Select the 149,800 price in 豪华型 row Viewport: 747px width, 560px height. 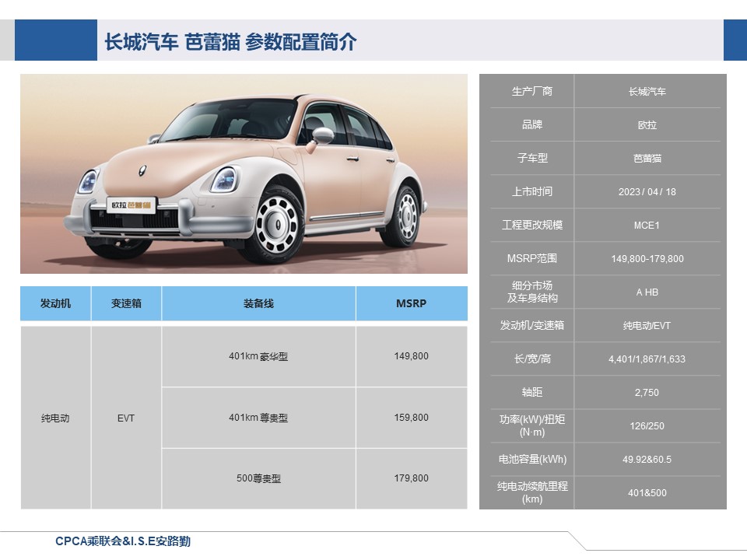point(412,356)
